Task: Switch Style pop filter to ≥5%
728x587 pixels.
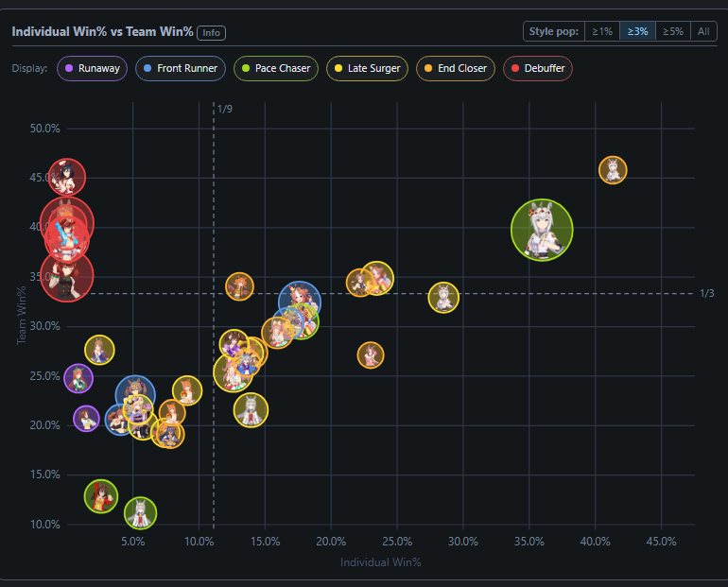Action: click(673, 31)
